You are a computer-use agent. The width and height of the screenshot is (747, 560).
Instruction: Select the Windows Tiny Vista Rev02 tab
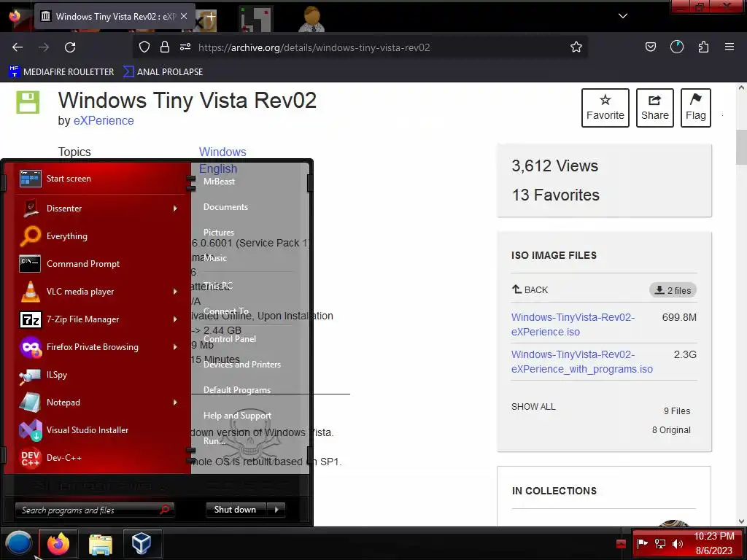[x=115, y=16]
